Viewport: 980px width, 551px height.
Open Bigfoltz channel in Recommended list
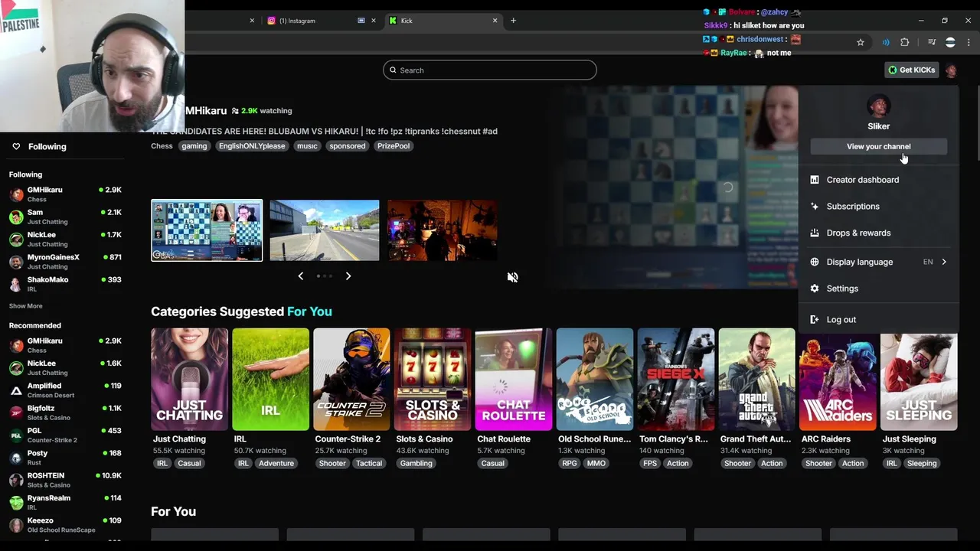65,412
